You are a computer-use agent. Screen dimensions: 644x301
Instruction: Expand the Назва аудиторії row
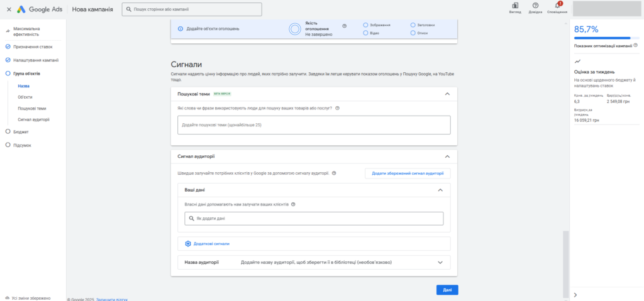(x=440, y=262)
